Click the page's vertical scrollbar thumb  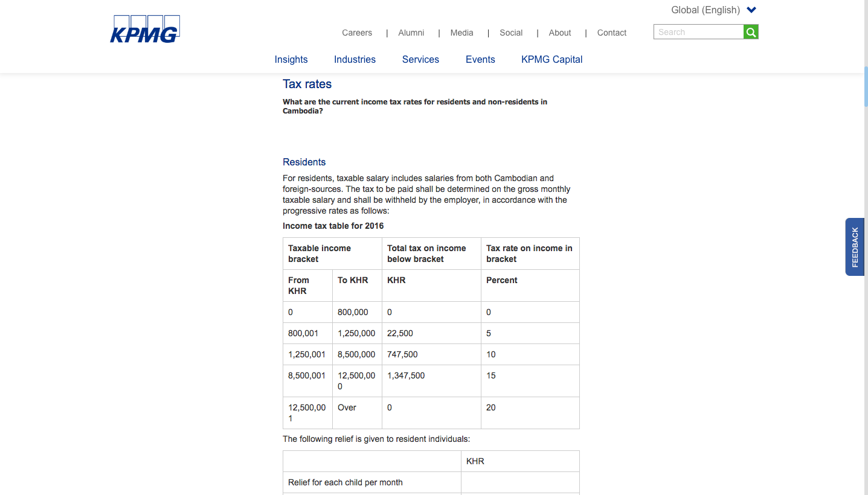(866, 86)
